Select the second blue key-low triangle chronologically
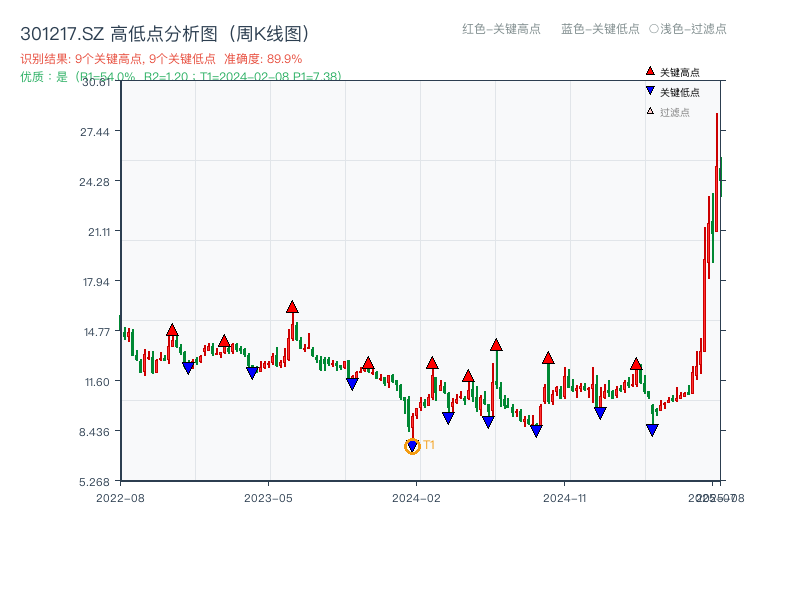800x600 pixels. (253, 373)
